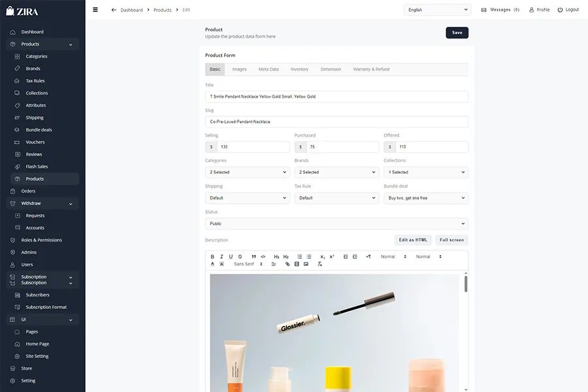Insert an image into the description

point(306,264)
